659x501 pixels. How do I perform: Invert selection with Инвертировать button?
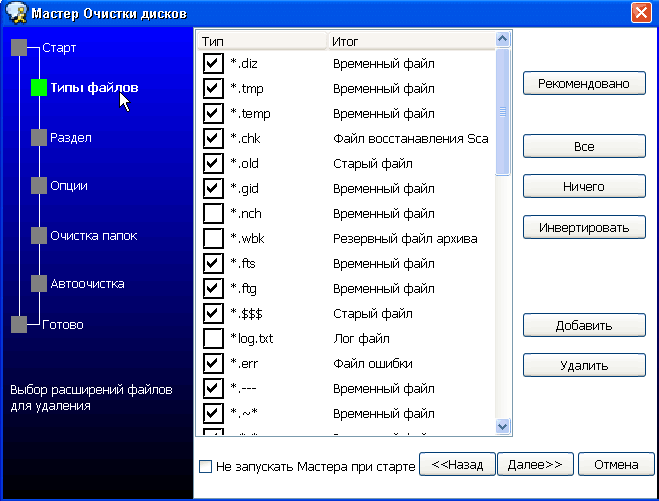pos(584,227)
